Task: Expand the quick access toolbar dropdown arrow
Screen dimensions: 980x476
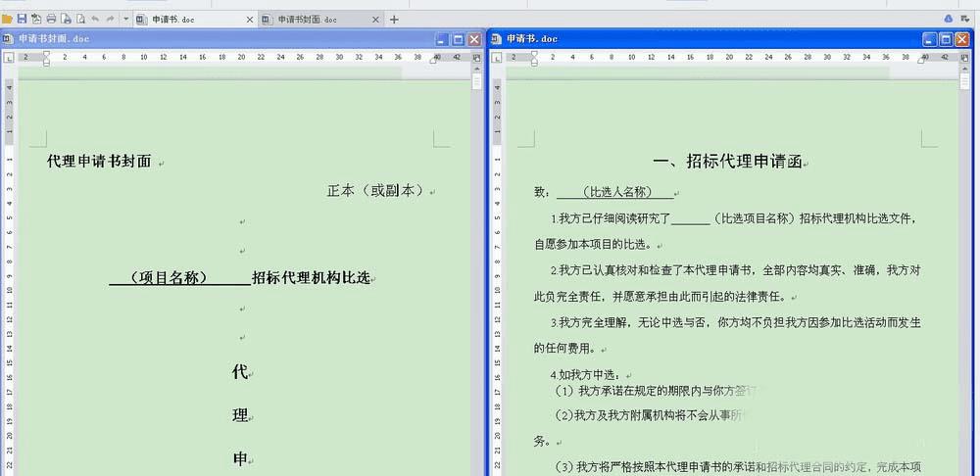Action: (125, 20)
